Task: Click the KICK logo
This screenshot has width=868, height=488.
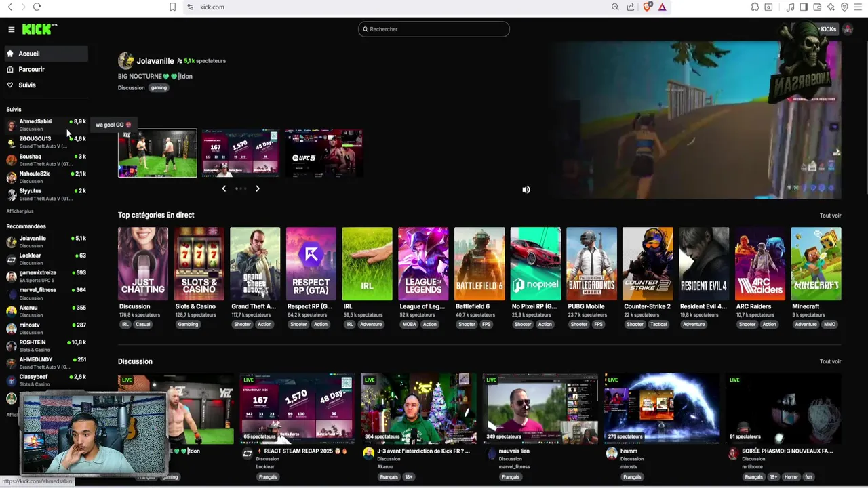Action: tap(39, 29)
